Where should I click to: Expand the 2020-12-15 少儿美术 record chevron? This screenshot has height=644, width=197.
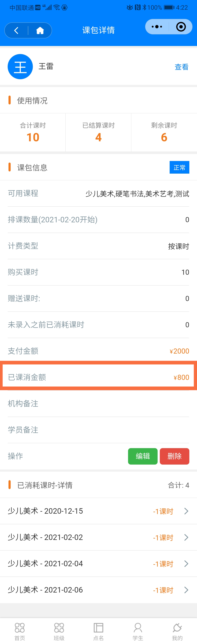pyautogui.click(x=186, y=511)
